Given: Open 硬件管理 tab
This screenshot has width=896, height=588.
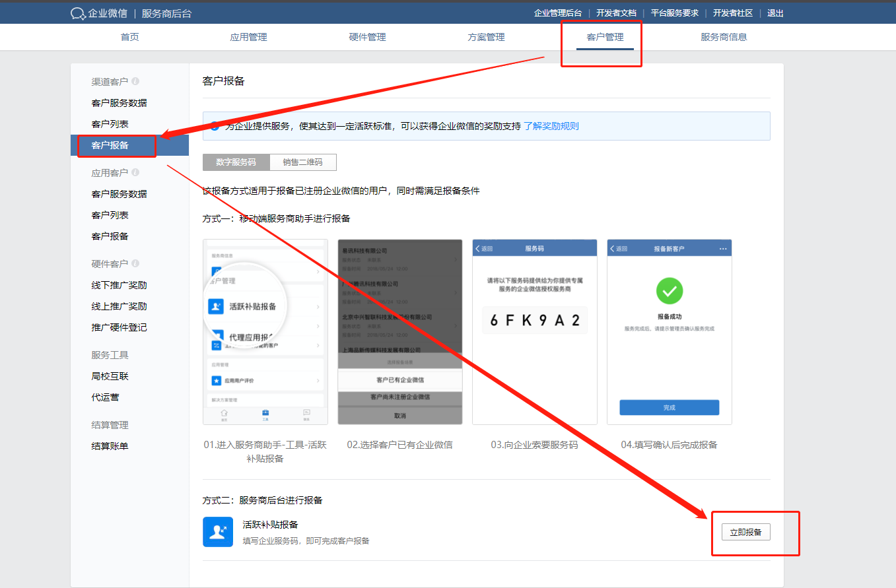Looking at the screenshot, I should (368, 37).
